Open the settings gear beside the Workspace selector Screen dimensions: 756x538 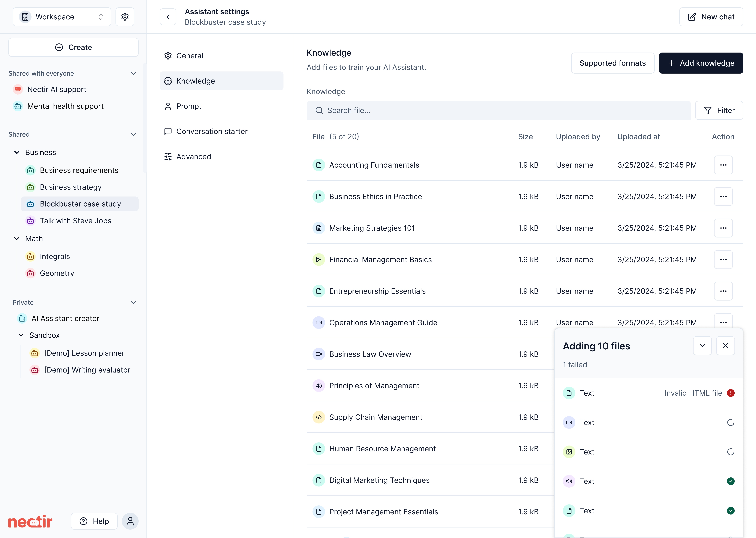pyautogui.click(x=125, y=17)
